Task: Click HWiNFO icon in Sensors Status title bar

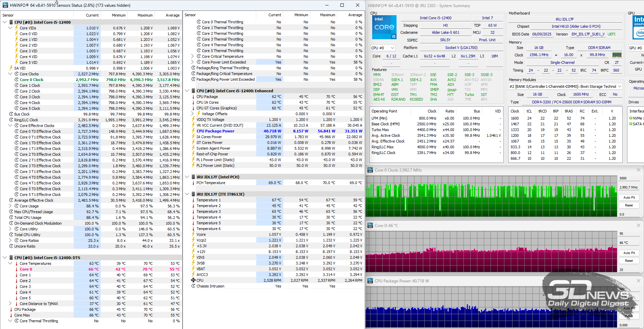Action: tap(5, 5)
